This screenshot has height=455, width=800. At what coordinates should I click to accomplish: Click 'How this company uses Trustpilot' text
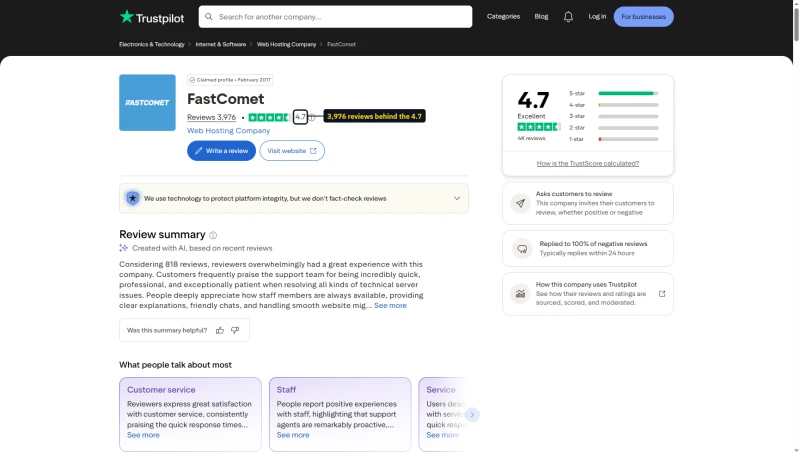pos(586,285)
